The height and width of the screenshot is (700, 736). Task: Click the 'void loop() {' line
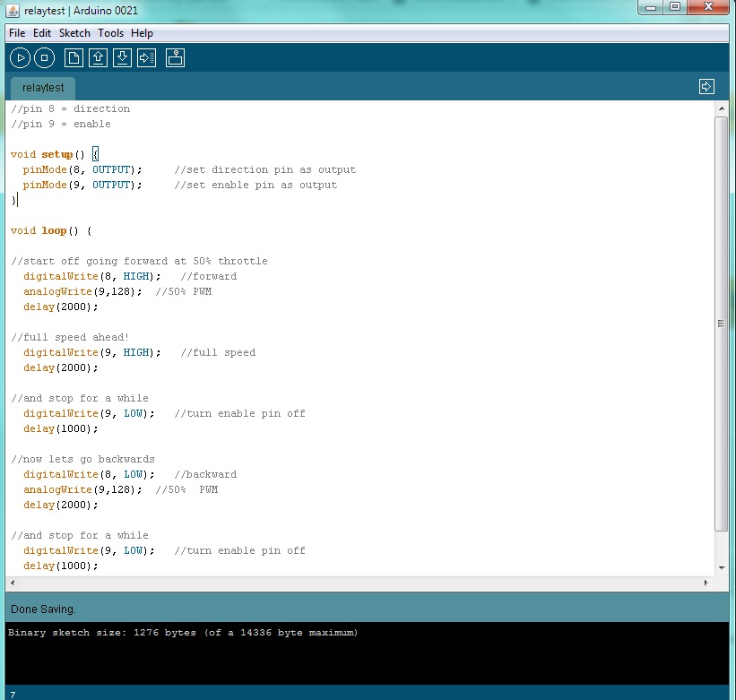pos(51,231)
